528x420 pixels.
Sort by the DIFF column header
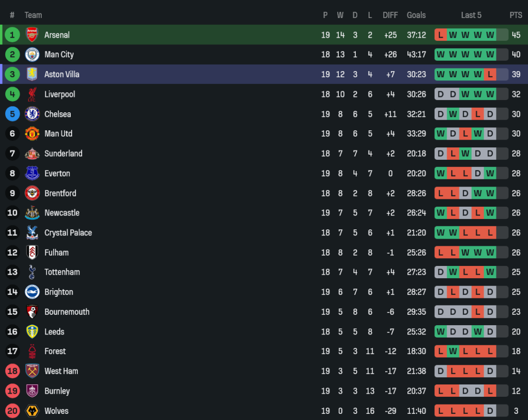(x=390, y=15)
